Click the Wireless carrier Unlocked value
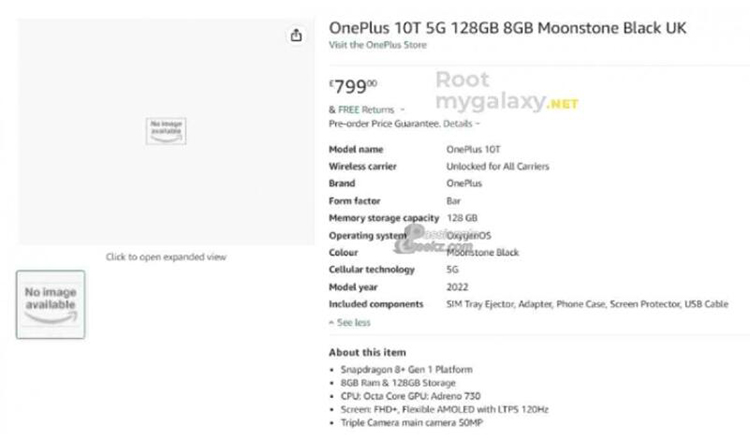 (497, 166)
